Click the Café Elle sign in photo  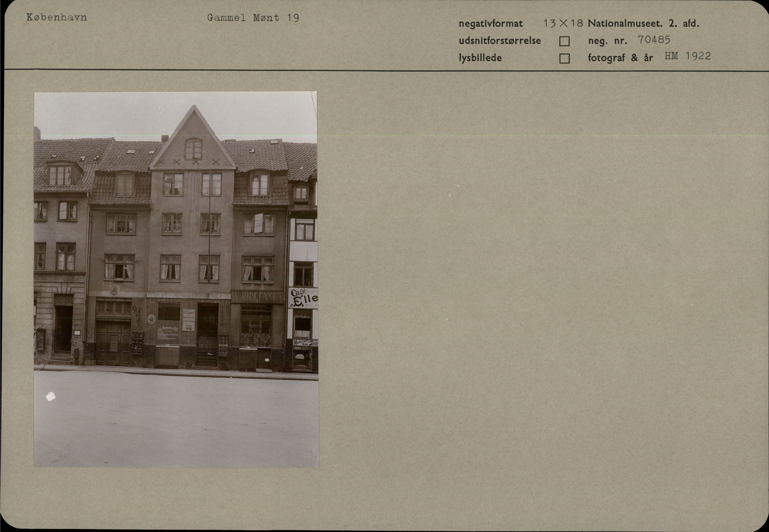point(303,298)
